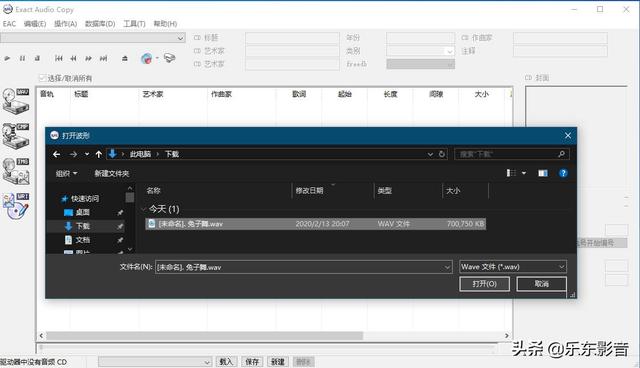Open recent locations dropdown arrow

coord(87,154)
